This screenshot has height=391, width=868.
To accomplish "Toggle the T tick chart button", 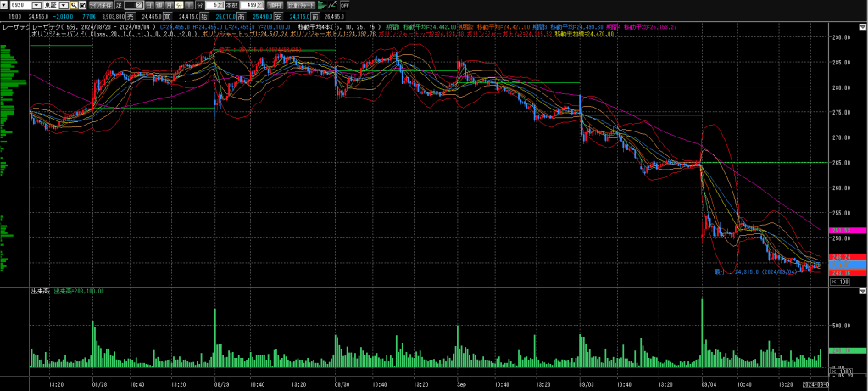I will (x=188, y=5).
